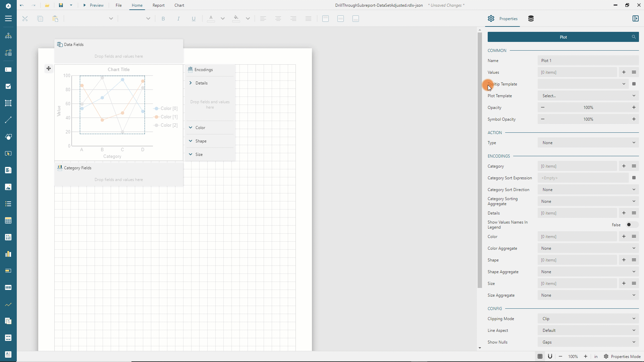The width and height of the screenshot is (644, 362).
Task: Select the Chart tool in sidebar
Action: point(8,254)
